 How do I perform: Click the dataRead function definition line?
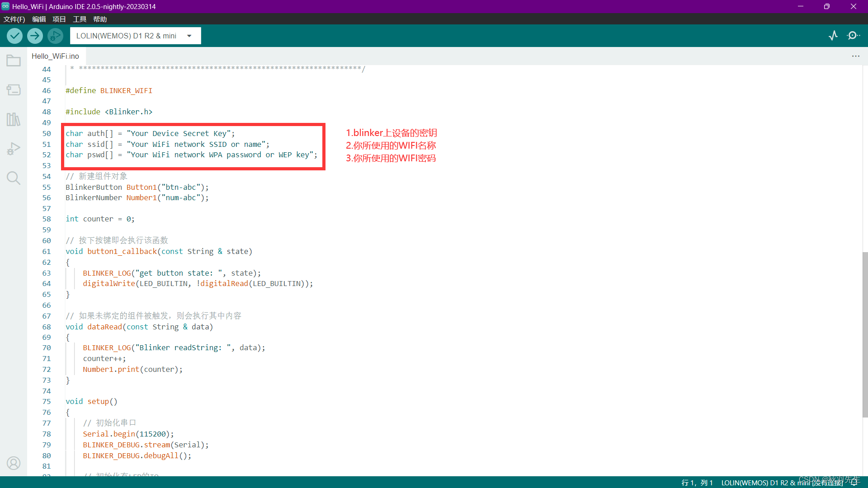[139, 327]
